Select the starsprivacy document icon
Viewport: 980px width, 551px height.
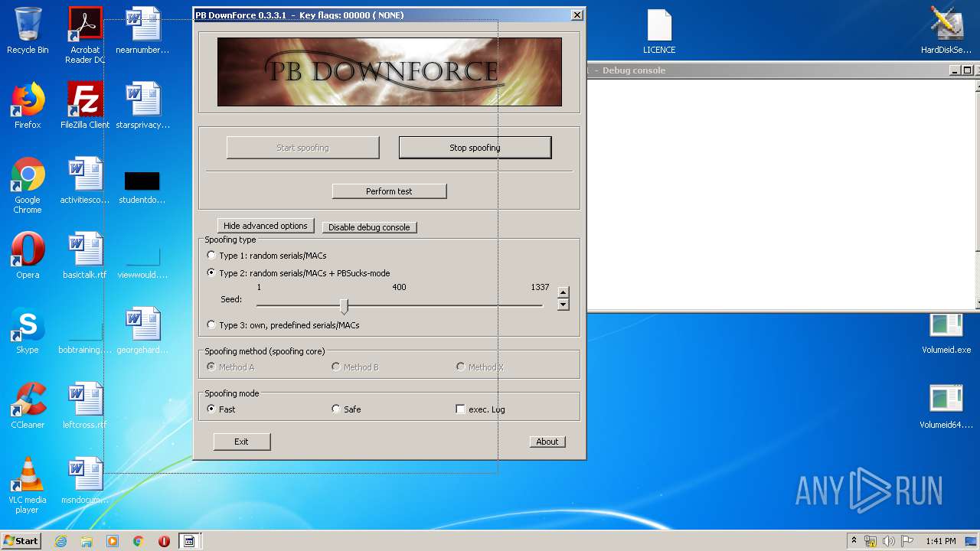click(142, 106)
